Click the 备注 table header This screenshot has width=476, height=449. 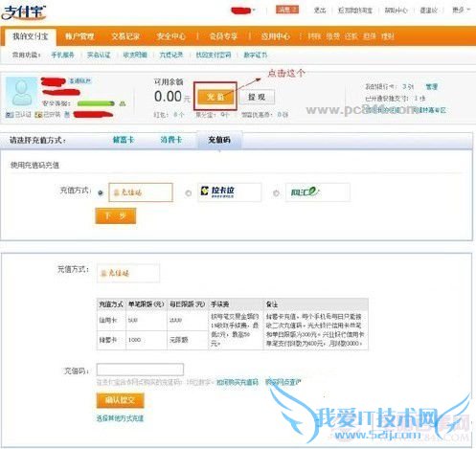[272, 304]
